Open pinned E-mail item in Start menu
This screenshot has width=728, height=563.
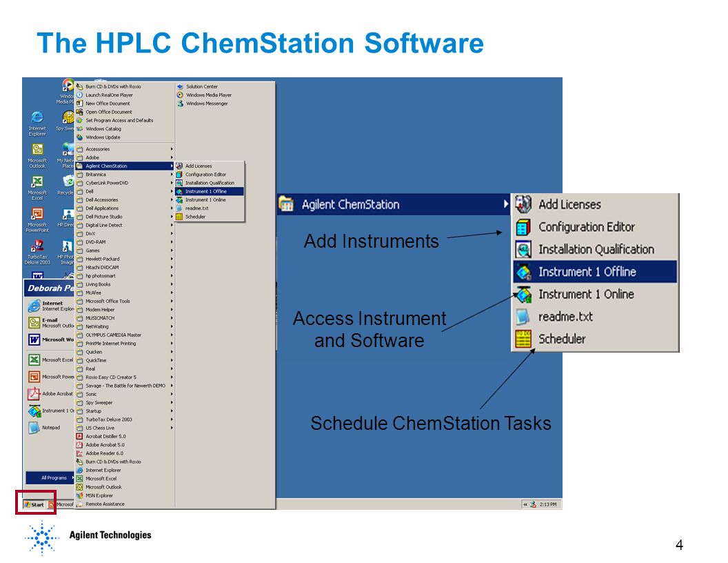click(50, 322)
